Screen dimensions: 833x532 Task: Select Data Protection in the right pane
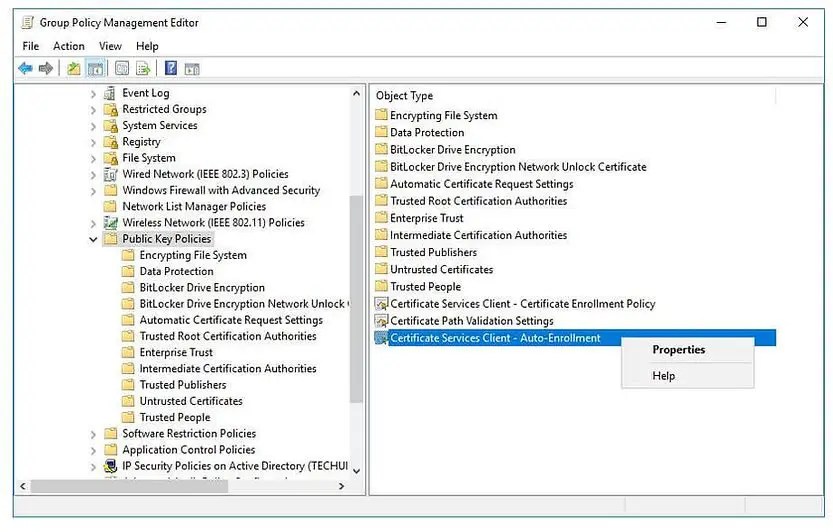coord(427,132)
